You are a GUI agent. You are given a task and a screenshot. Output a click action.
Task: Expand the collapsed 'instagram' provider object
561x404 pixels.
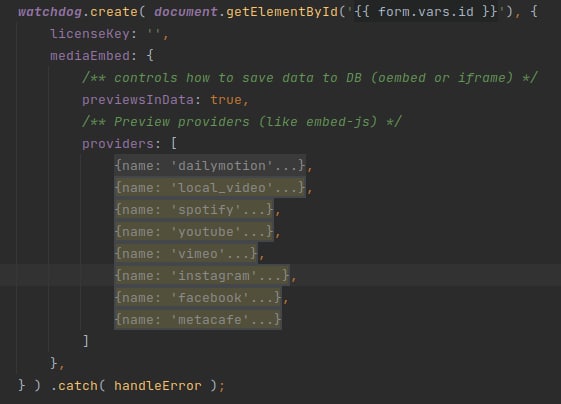coord(202,276)
